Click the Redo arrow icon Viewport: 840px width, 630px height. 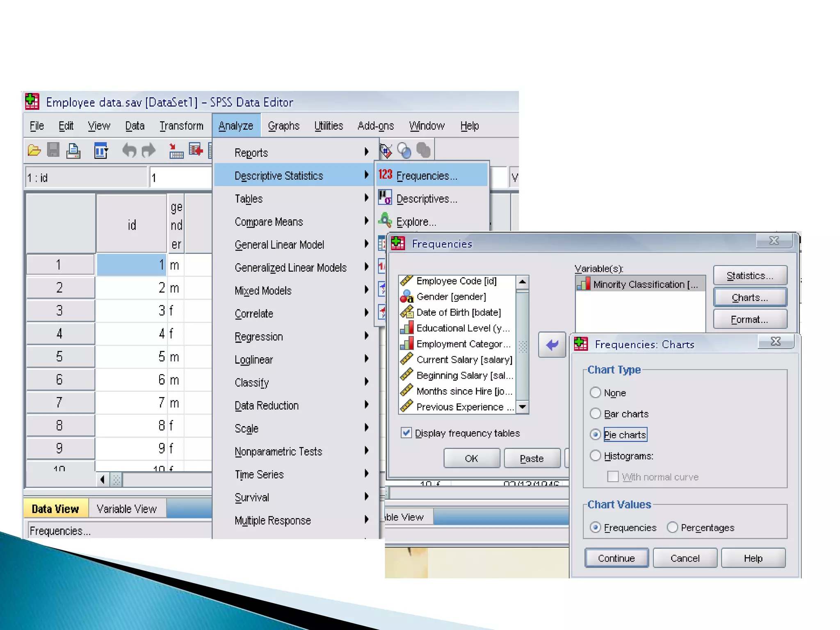(148, 151)
